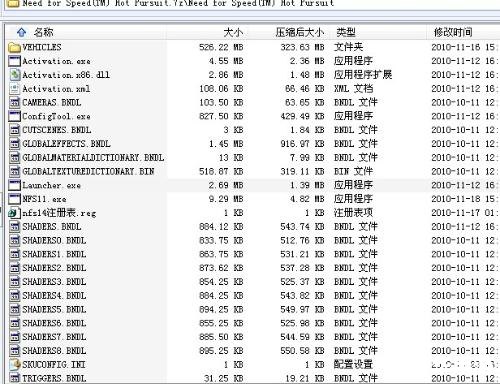The height and width of the screenshot is (384, 500).
Task: Click the 注册表项 type cell
Action: click(353, 213)
